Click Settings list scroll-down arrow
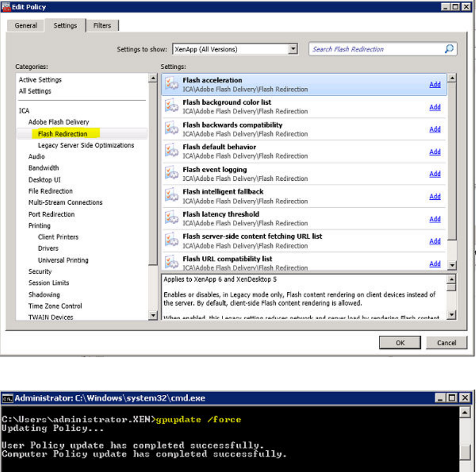Screen dimensions: 476x472 click(x=452, y=265)
